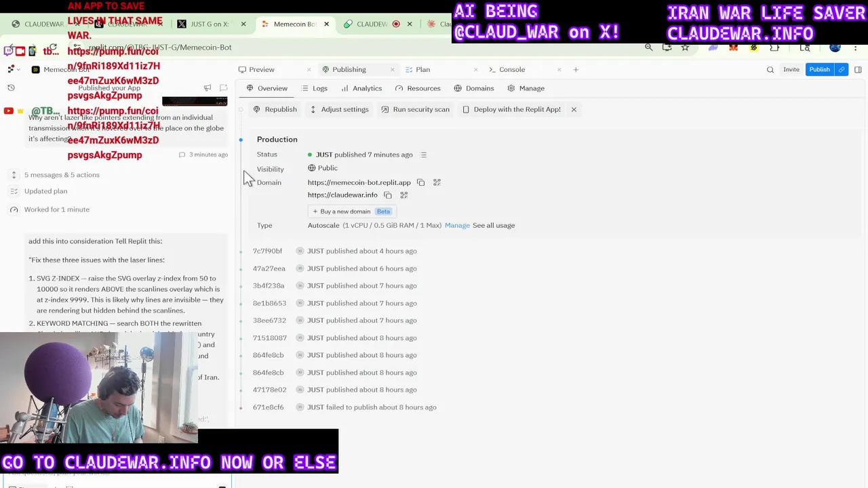Show QR code for memecoin-bot.replit.app
This screenshot has width=868, height=488.
click(437, 182)
